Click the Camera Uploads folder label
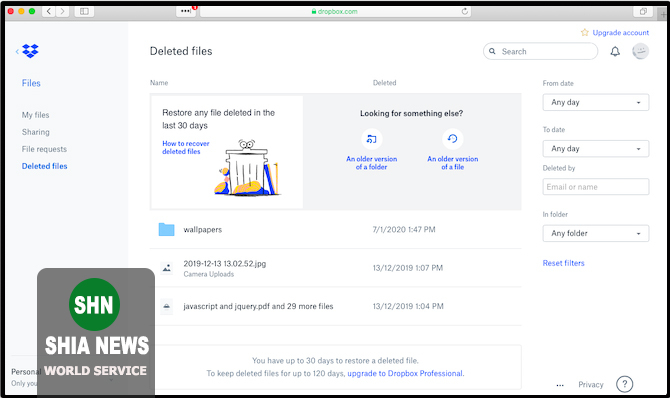This screenshot has height=398, width=670. pos(209,274)
